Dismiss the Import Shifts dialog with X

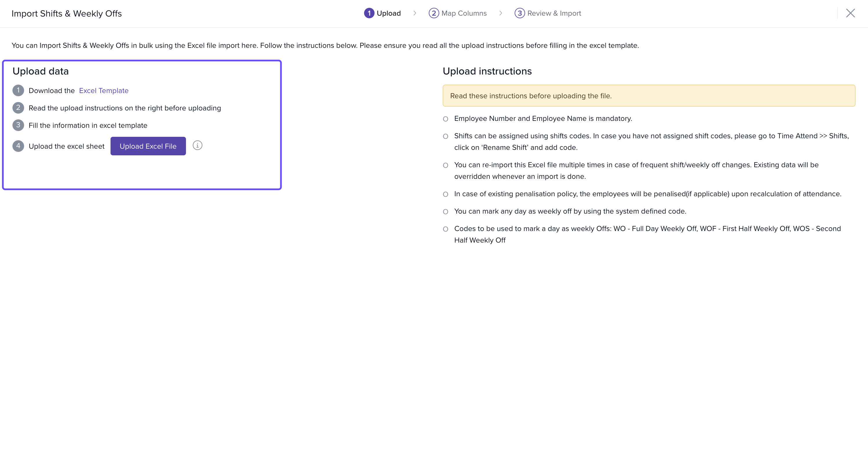[851, 13]
